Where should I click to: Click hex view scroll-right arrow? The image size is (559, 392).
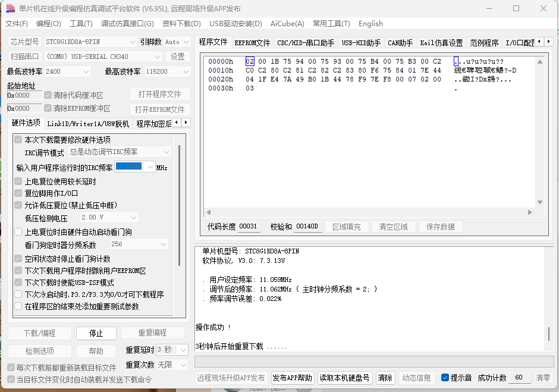(x=530, y=212)
